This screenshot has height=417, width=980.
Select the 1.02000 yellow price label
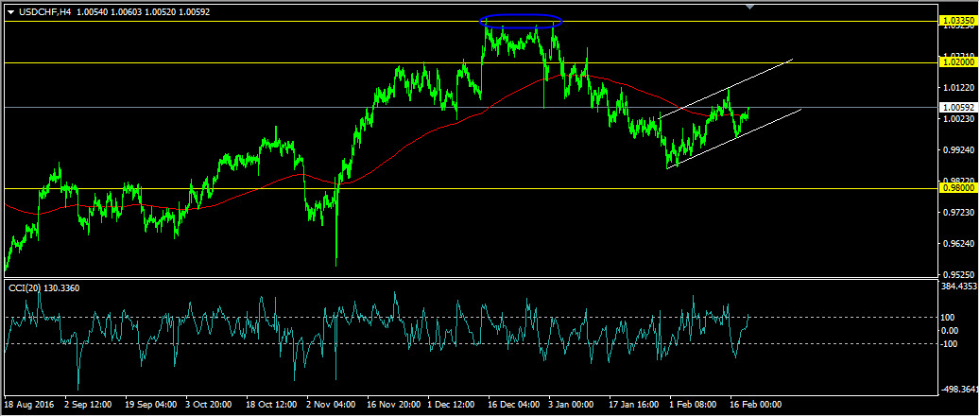(x=957, y=62)
